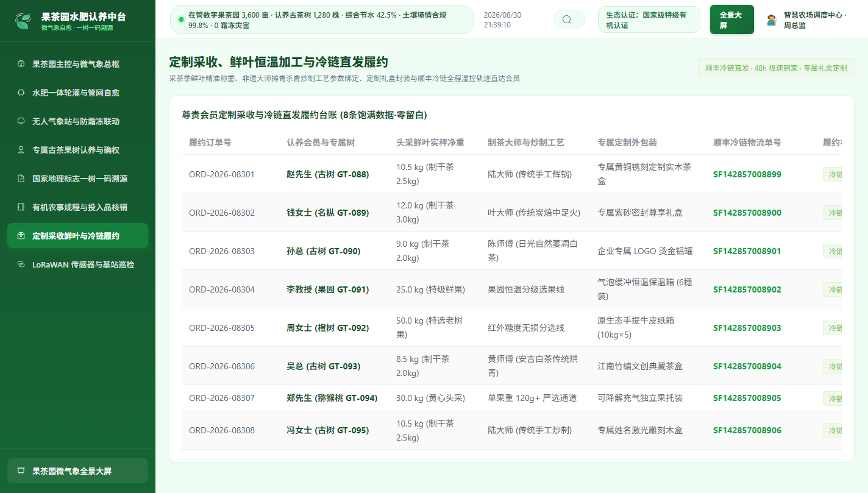Click the 顺丰冷链直发 · 48h 极速到家 tag
This screenshot has width=868, height=493.
[x=776, y=68]
